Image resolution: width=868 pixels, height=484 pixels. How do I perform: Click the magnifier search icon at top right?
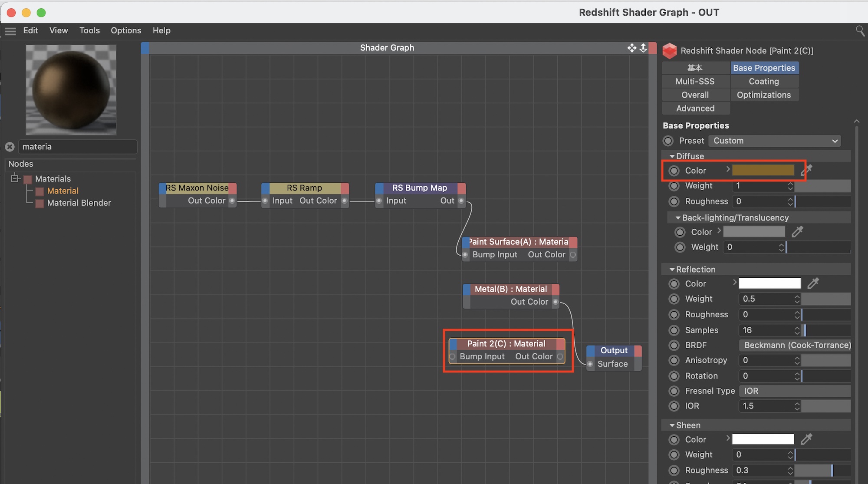click(x=860, y=30)
